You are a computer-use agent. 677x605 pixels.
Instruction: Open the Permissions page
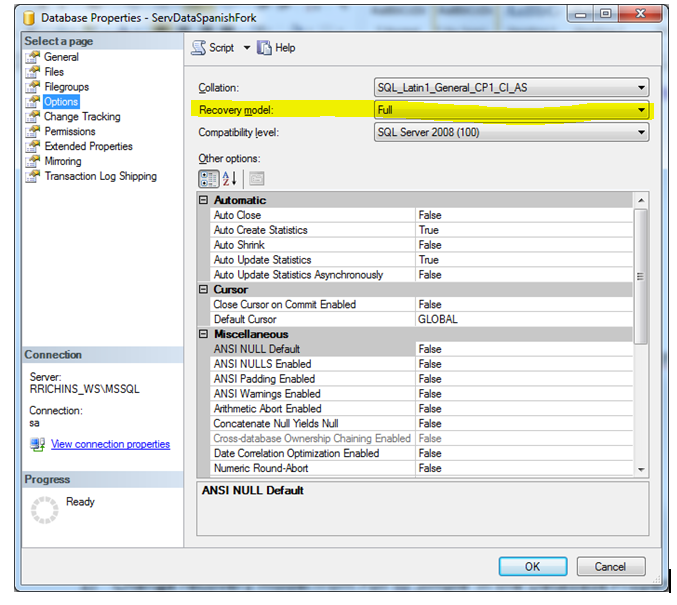pos(70,131)
